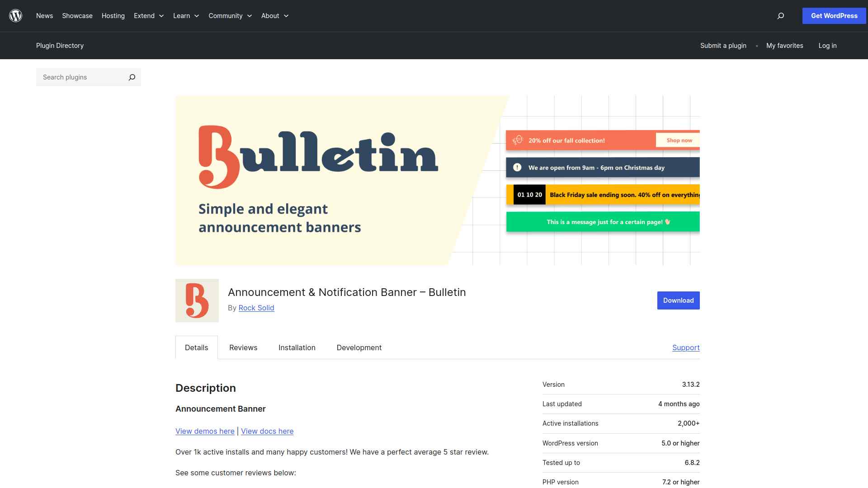
Task: Expand the Learn menu
Action: (186, 16)
